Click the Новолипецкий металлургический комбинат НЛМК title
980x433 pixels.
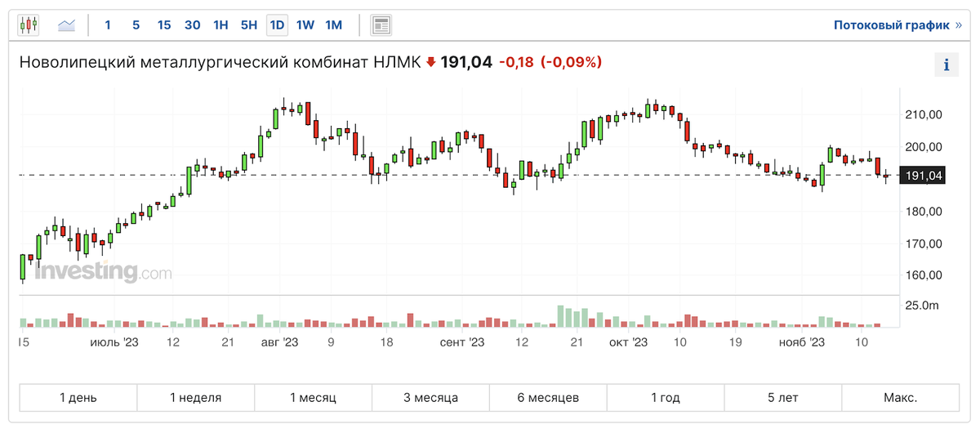(220, 62)
